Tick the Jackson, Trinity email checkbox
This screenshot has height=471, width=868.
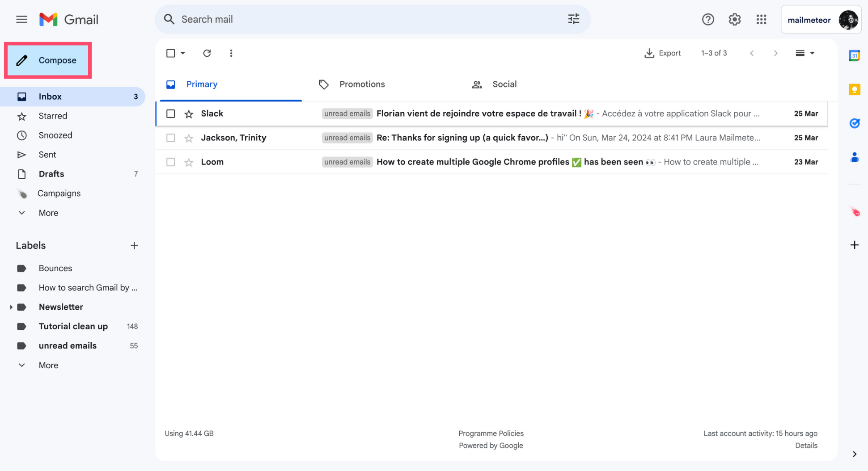[x=170, y=138]
